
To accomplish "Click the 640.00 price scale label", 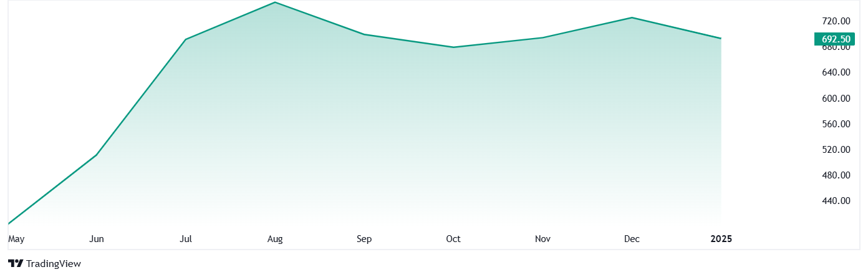I will coord(836,72).
